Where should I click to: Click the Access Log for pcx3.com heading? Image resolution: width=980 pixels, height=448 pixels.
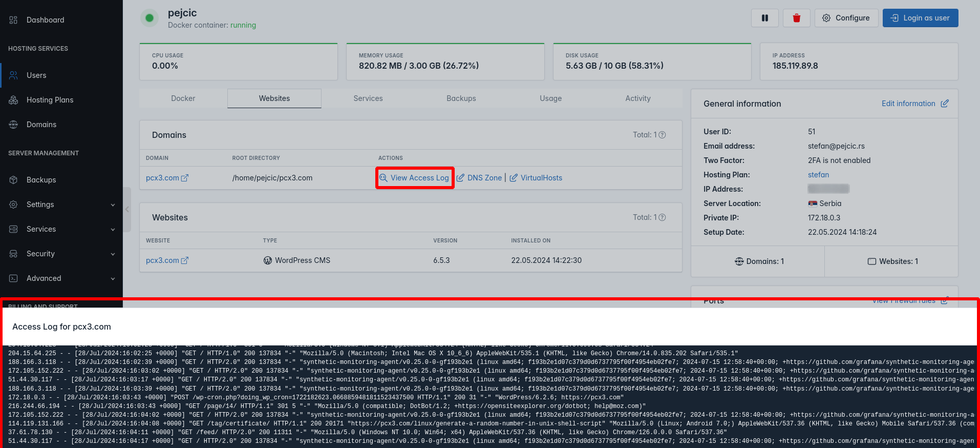coord(61,327)
